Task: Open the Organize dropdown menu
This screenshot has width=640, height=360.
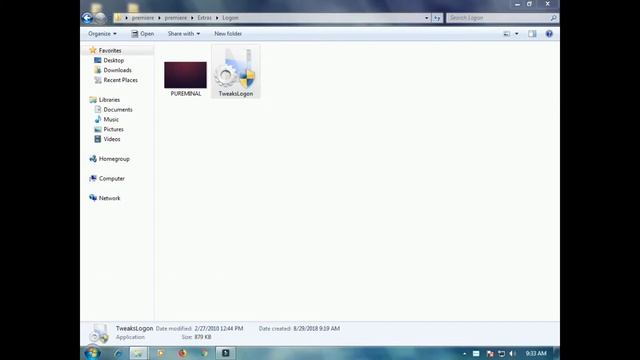Action: (x=102, y=33)
